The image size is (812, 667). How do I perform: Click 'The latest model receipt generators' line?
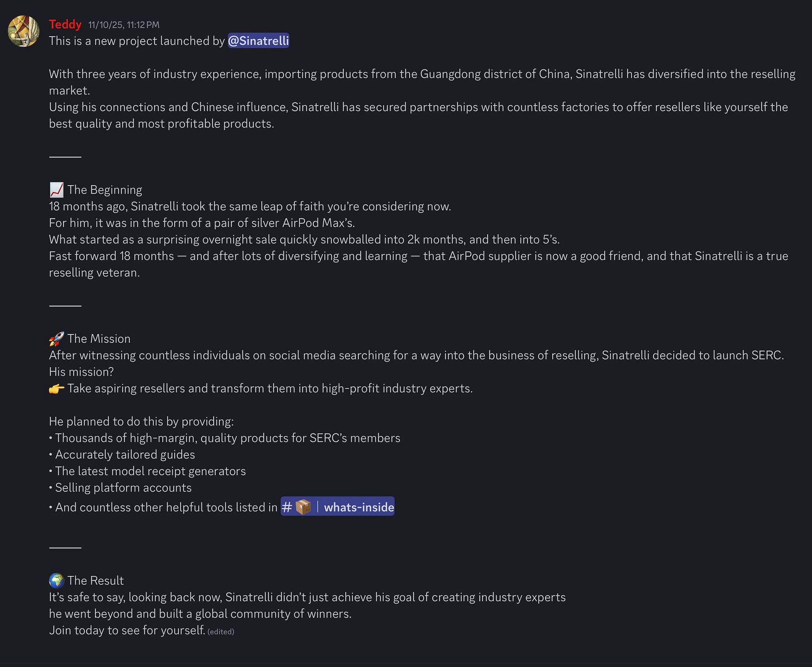pyautogui.click(x=147, y=471)
